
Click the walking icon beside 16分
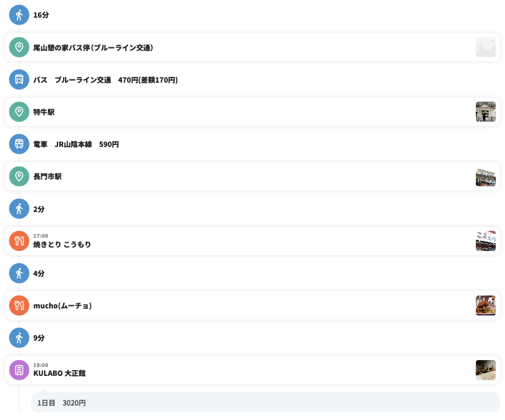[x=19, y=15]
